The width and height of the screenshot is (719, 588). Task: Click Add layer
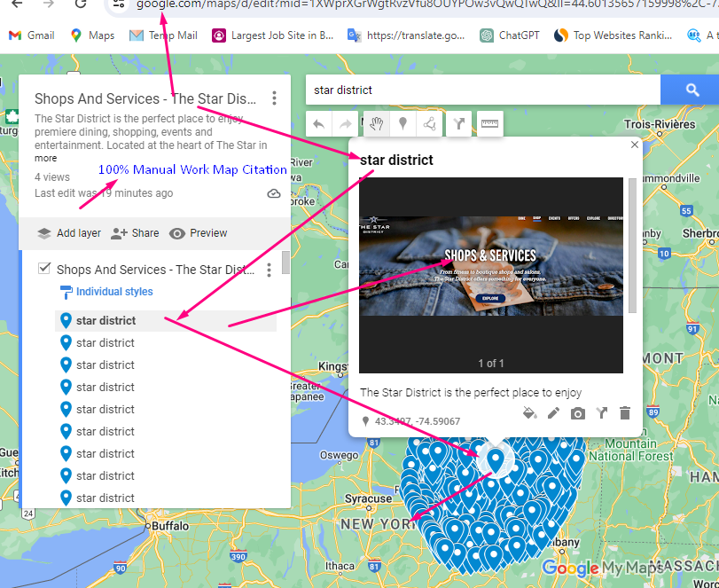tap(69, 233)
